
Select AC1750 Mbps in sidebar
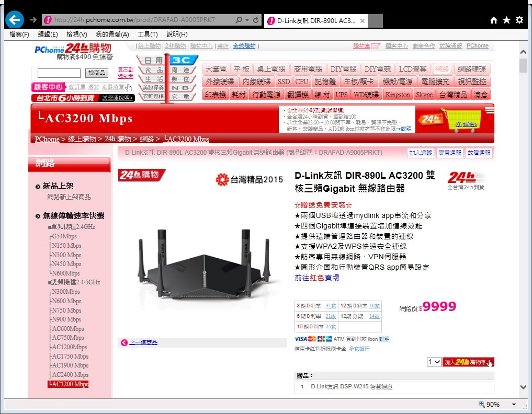click(x=70, y=356)
